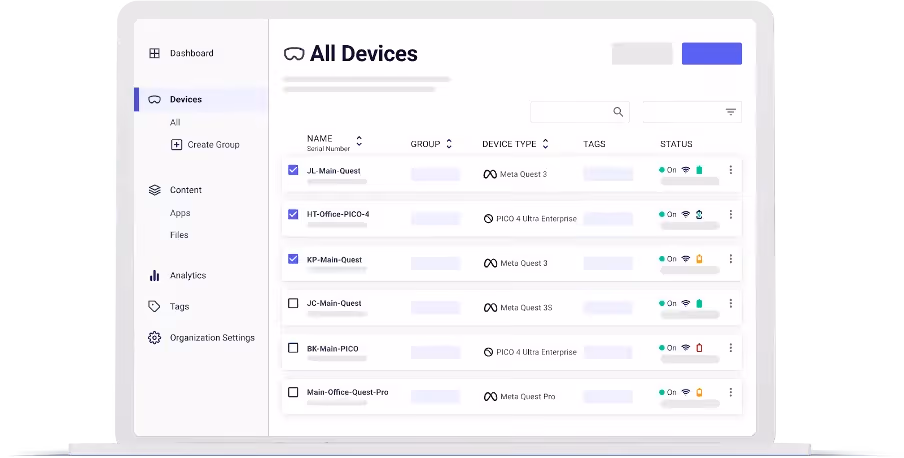Click the Create Group plus icon
The width and height of the screenshot is (904, 458).
point(176,144)
